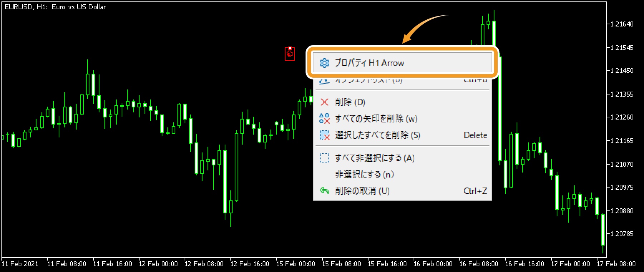Click shapes icon beside すべての矢印を削除
Image resolution: width=644 pixels, height=272 pixels.
click(325, 118)
